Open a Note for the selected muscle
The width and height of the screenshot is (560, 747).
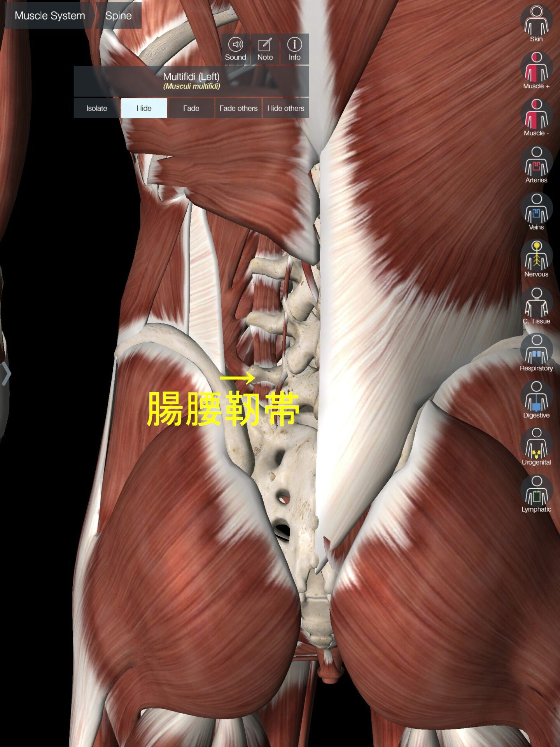pyautogui.click(x=265, y=49)
